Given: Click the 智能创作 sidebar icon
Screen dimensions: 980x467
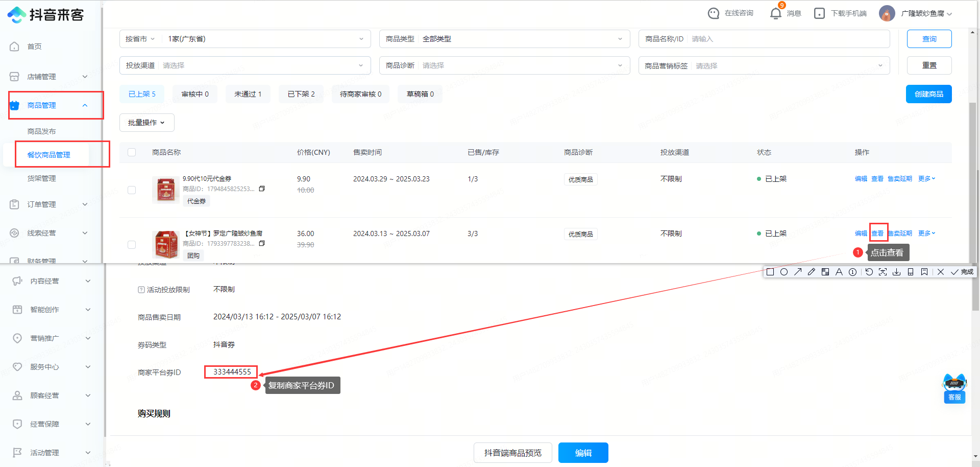Looking at the screenshot, I should click(x=17, y=310).
